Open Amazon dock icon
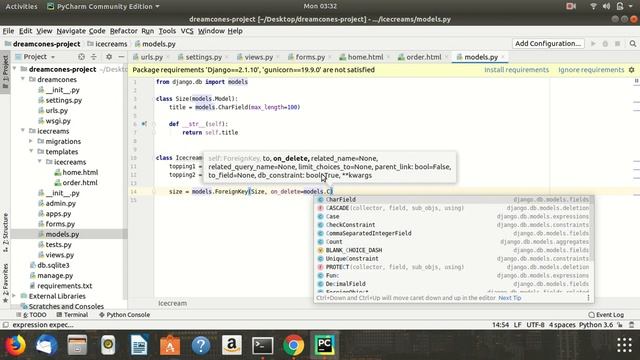 point(232,345)
